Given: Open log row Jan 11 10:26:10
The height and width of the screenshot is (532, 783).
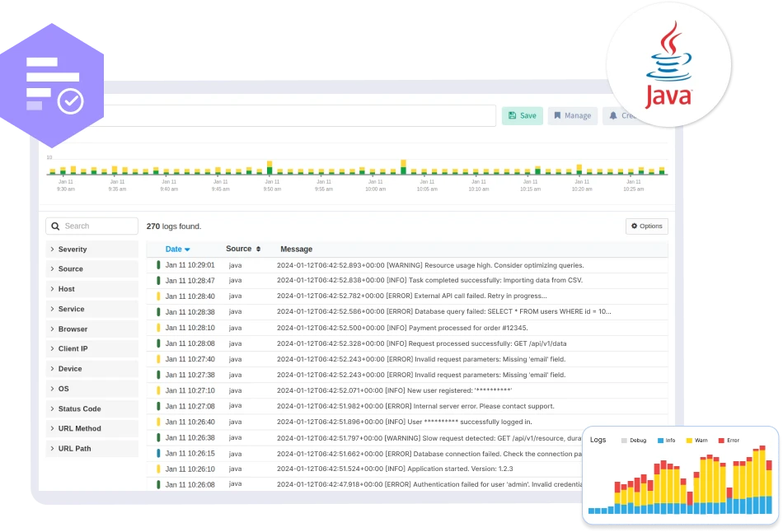Looking at the screenshot, I should pos(364,469).
